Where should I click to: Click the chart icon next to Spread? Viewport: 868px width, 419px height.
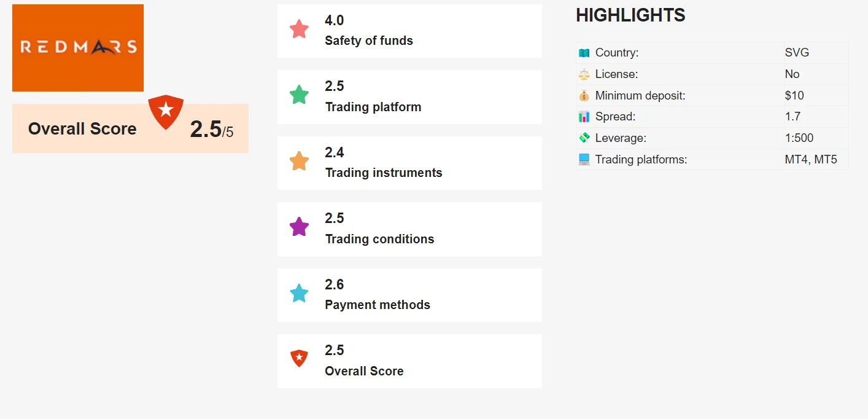pyautogui.click(x=584, y=117)
